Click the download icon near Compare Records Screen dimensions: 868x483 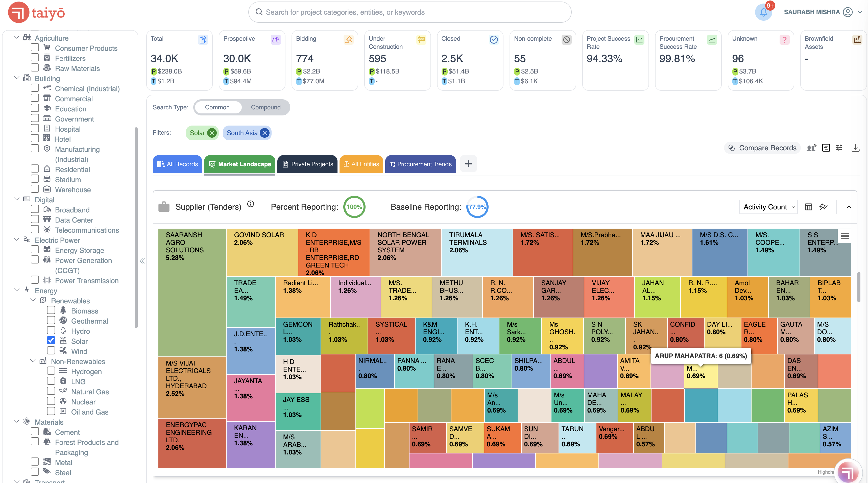(x=855, y=148)
